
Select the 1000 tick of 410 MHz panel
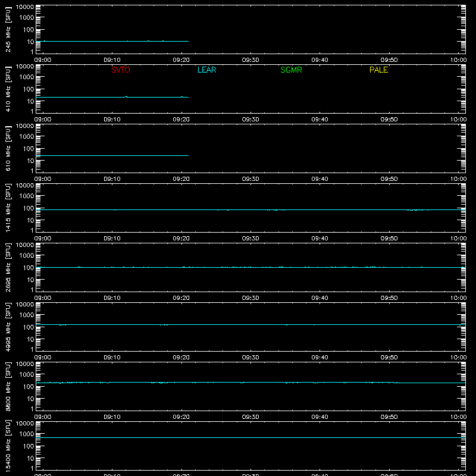(27, 77)
